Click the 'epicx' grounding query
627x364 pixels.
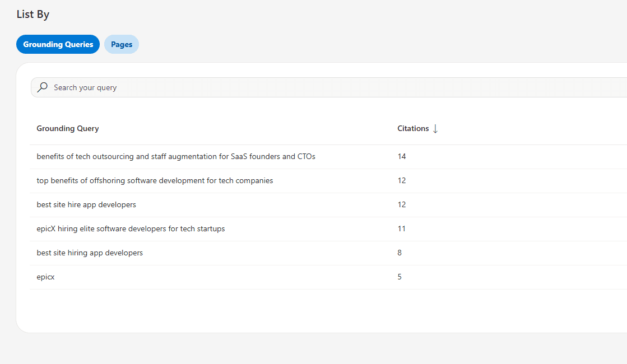click(46, 277)
